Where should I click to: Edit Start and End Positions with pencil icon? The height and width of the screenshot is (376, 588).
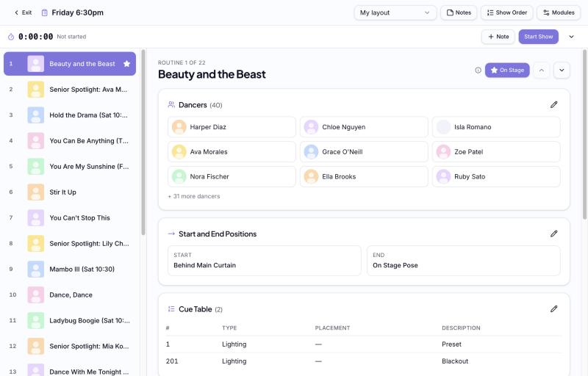(x=553, y=234)
